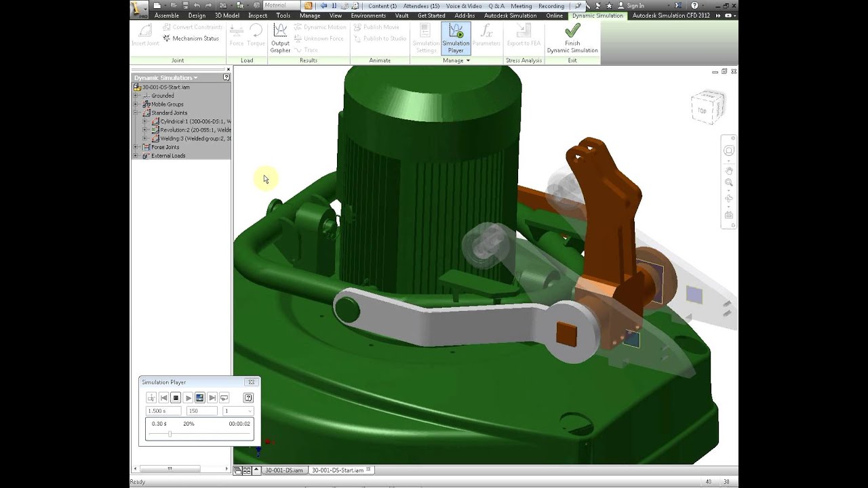The image size is (868, 488).
Task: Close the Simulation Player dialog
Action: [x=251, y=382]
